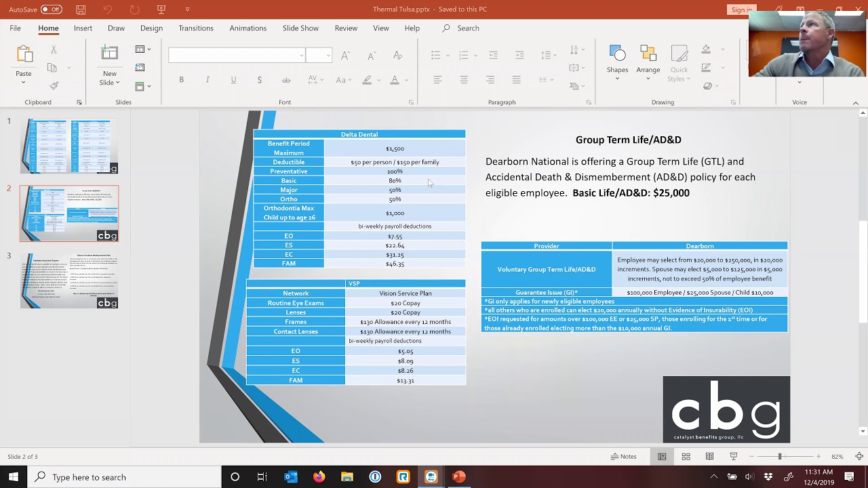
Task: Expand the Paste options dropdown
Action: click(24, 83)
